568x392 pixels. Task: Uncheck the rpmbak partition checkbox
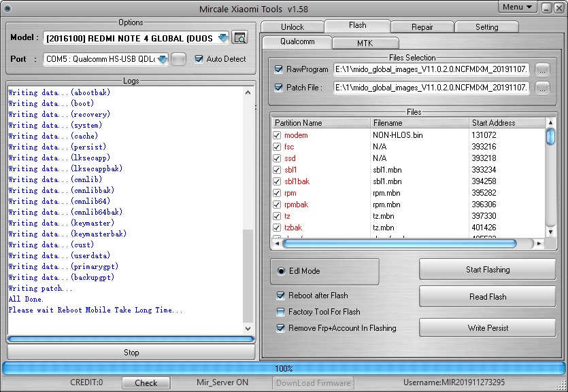[277, 204]
